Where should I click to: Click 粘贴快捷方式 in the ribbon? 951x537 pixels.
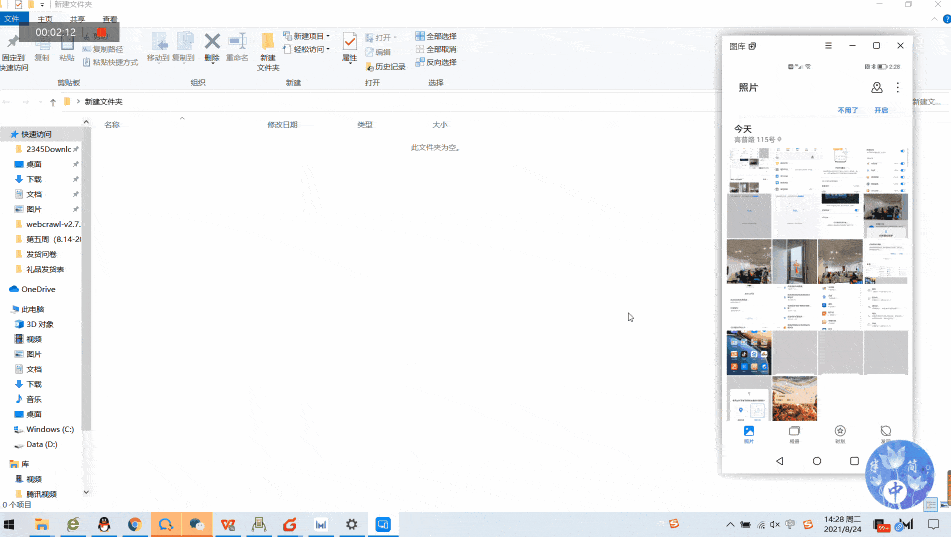(110, 62)
